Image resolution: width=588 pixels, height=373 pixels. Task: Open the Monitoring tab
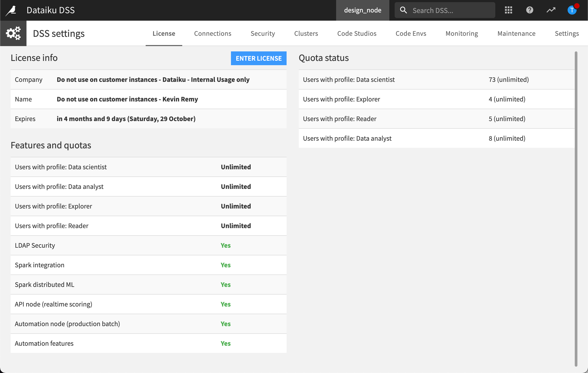[462, 33]
